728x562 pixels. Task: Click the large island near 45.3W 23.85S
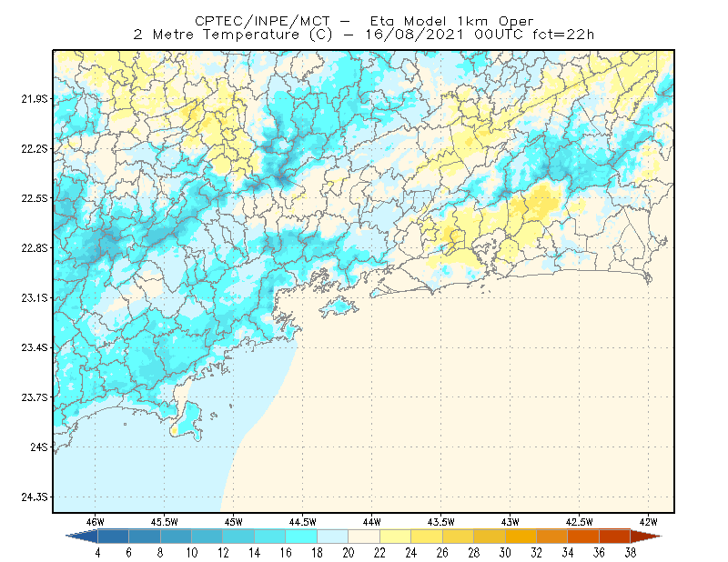point(187,421)
